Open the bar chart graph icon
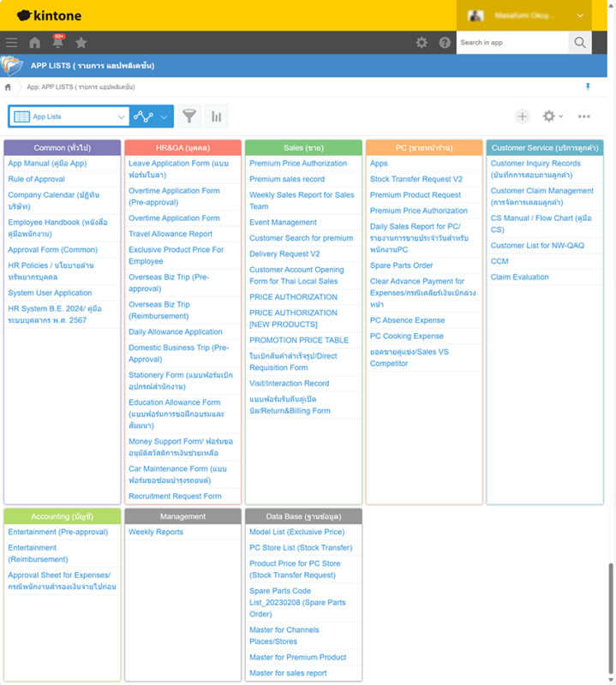616x685 pixels. pyautogui.click(x=216, y=116)
